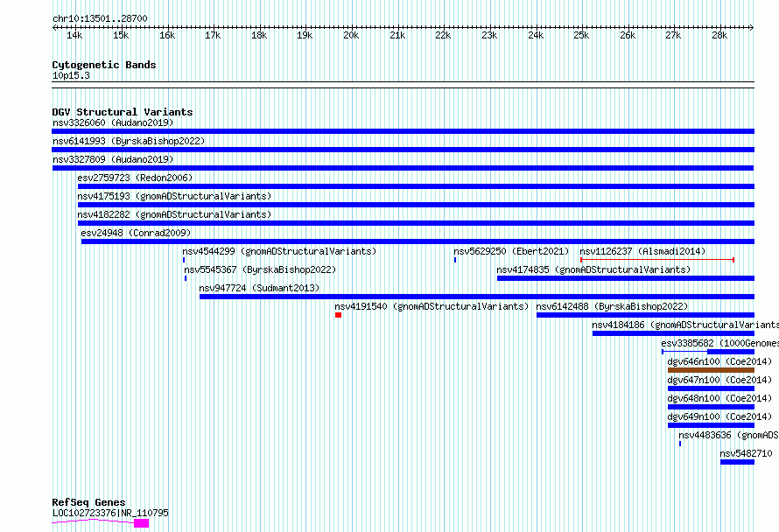
Task: Select the blue esv2759723 variant bar
Action: 416,186
